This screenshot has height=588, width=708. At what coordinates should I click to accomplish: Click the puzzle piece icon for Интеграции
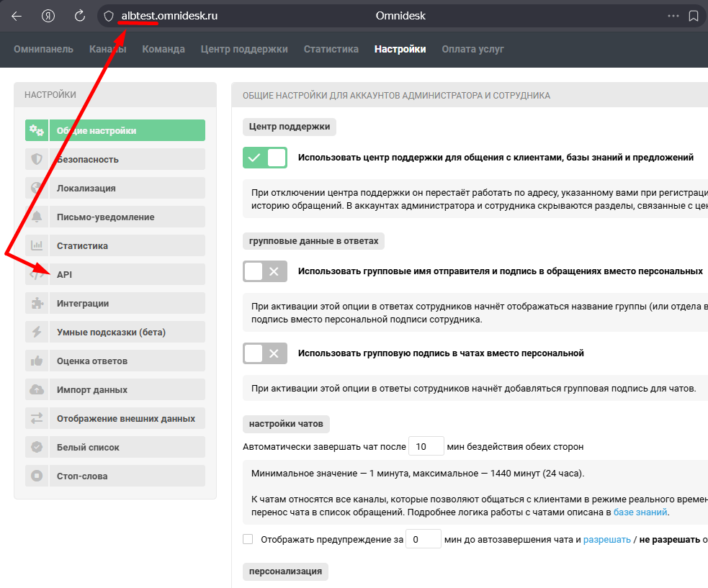pos(37,303)
